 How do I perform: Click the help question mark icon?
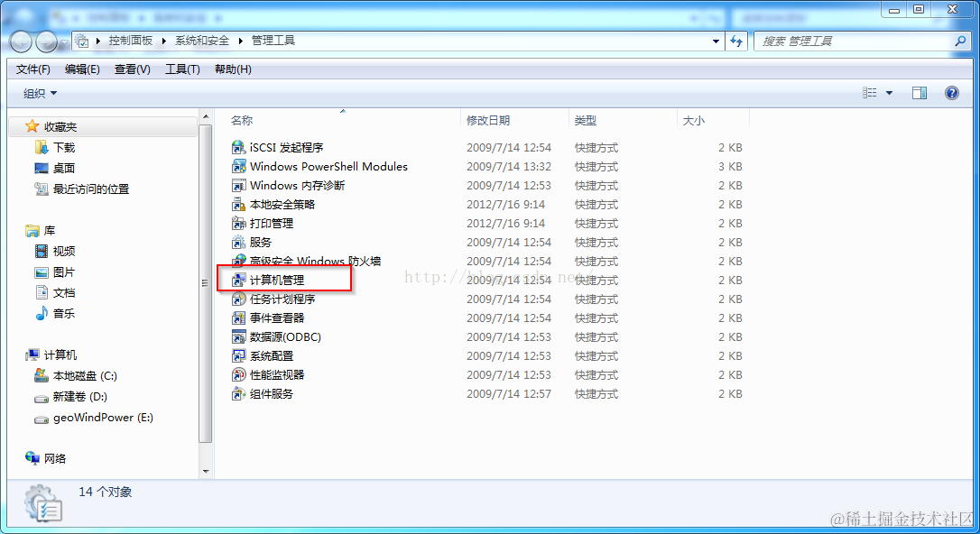click(951, 93)
